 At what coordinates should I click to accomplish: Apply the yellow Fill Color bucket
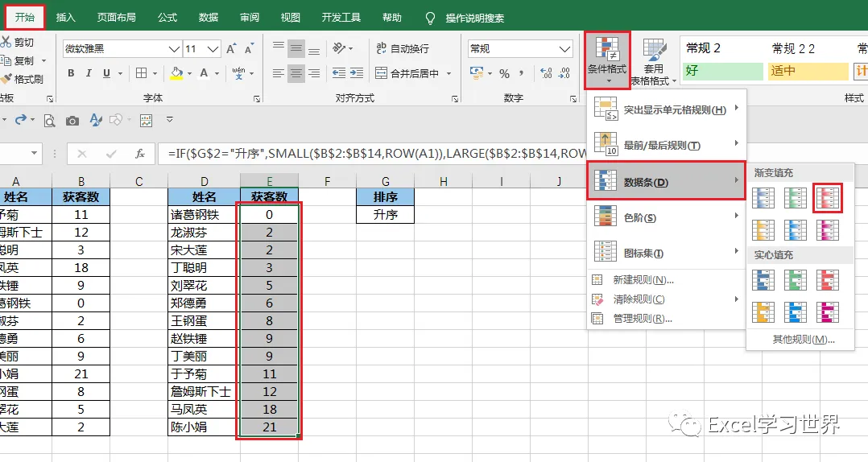pos(176,73)
